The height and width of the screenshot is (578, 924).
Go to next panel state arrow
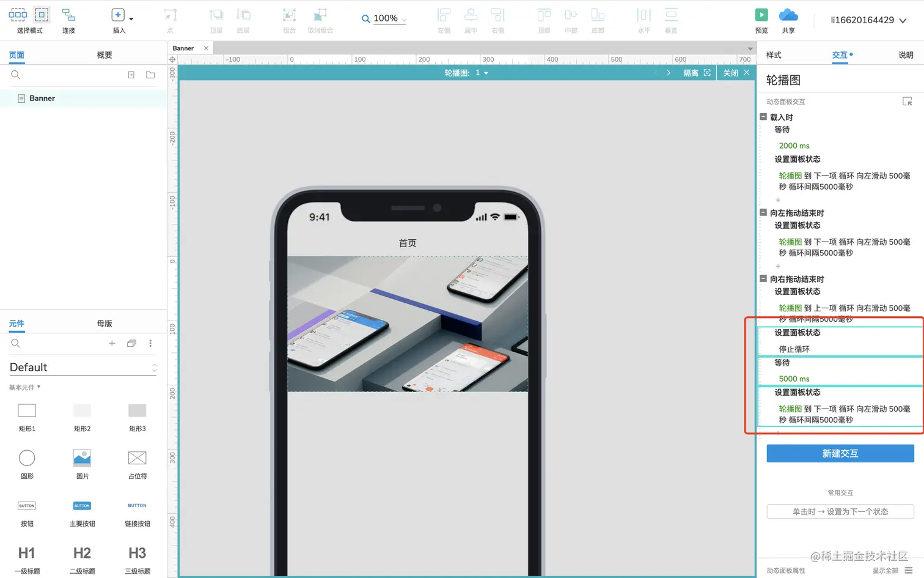coord(669,73)
